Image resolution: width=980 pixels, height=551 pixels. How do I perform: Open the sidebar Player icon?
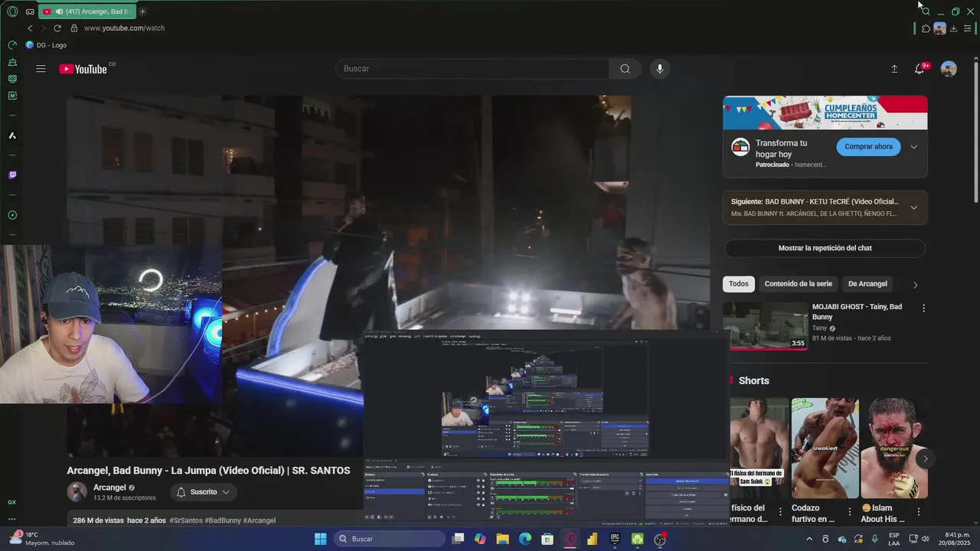coord(12,215)
